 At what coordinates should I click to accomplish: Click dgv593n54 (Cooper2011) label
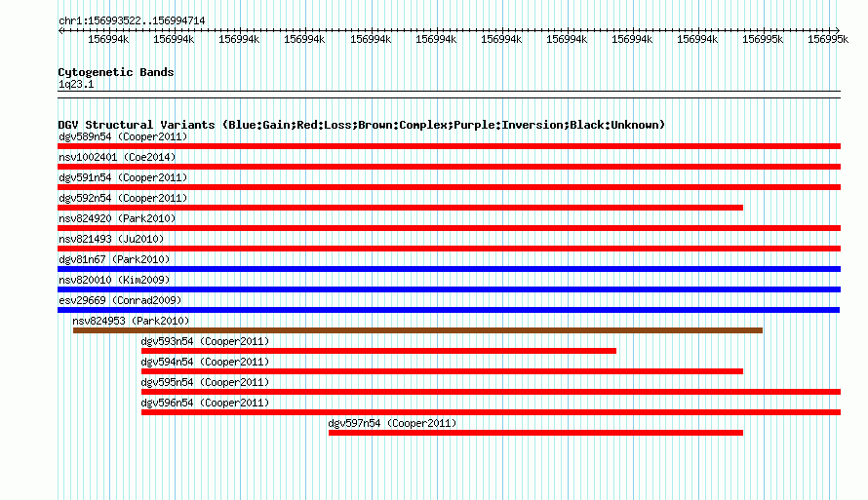pos(205,341)
